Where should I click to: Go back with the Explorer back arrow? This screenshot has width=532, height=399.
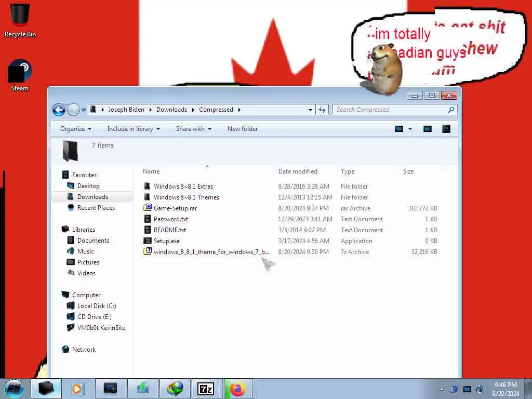point(59,110)
